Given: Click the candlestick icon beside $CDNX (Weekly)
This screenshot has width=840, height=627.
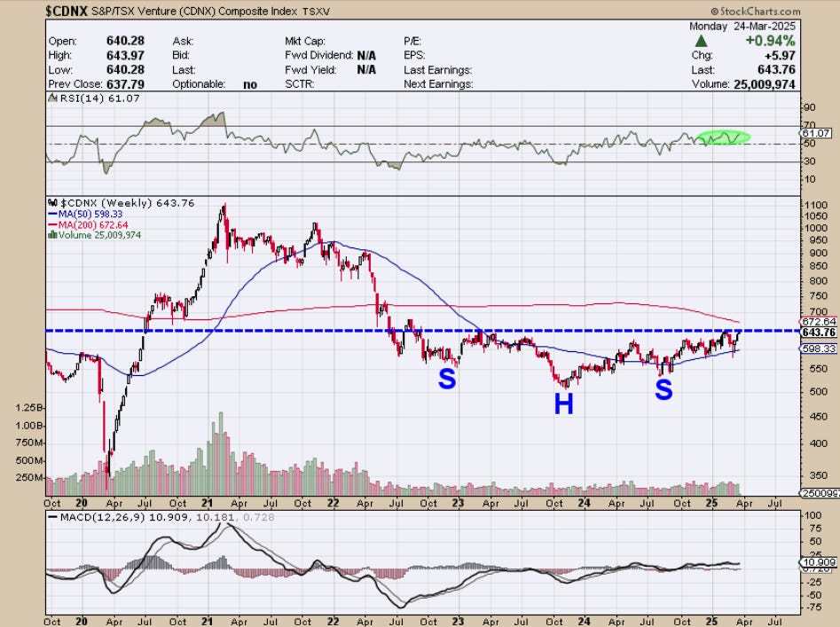Looking at the screenshot, I should point(52,203).
